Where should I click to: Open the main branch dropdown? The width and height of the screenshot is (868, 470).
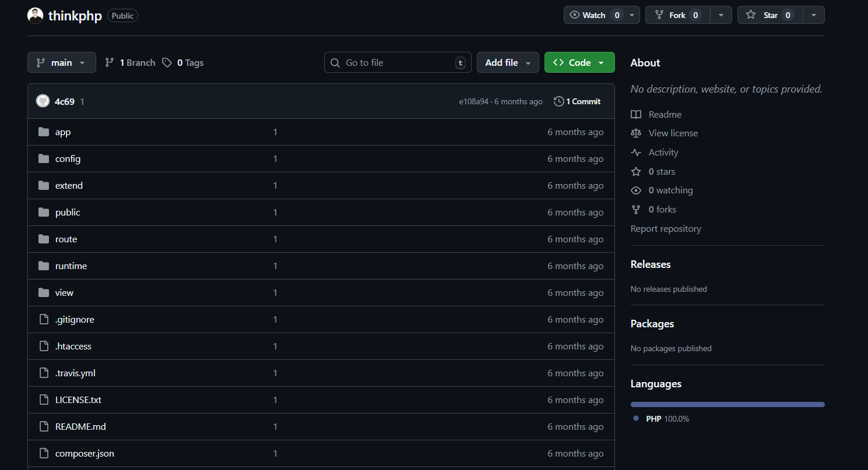coord(61,63)
